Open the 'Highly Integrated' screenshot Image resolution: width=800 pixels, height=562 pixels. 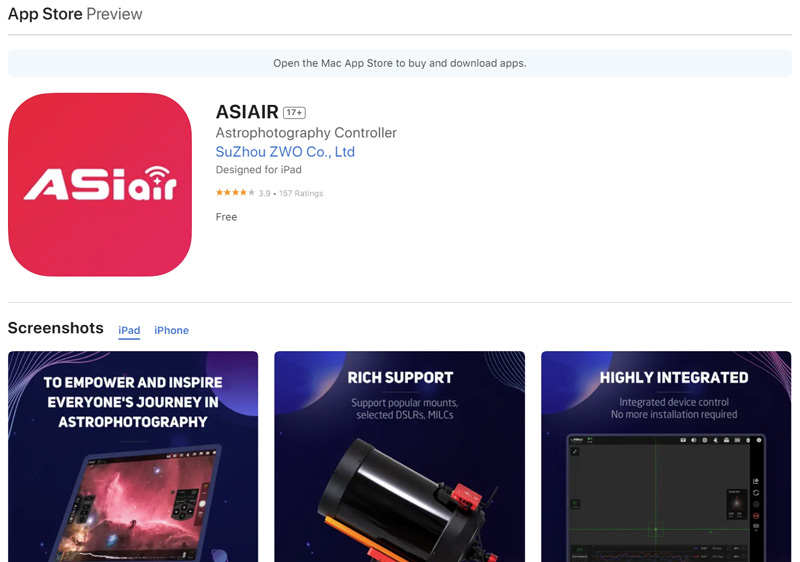666,456
